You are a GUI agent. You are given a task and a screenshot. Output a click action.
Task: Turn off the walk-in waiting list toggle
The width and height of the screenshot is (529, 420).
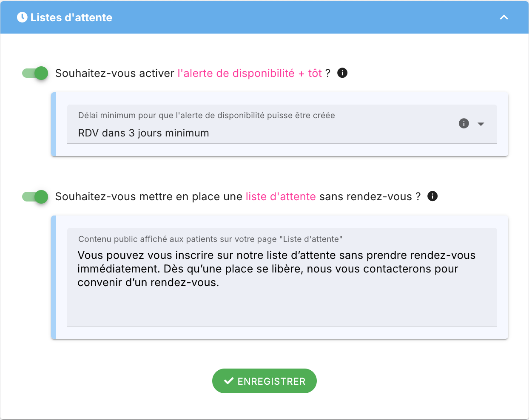point(36,196)
